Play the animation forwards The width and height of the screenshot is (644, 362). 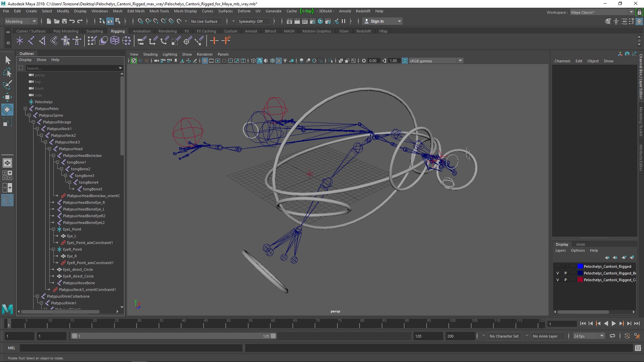point(613,323)
